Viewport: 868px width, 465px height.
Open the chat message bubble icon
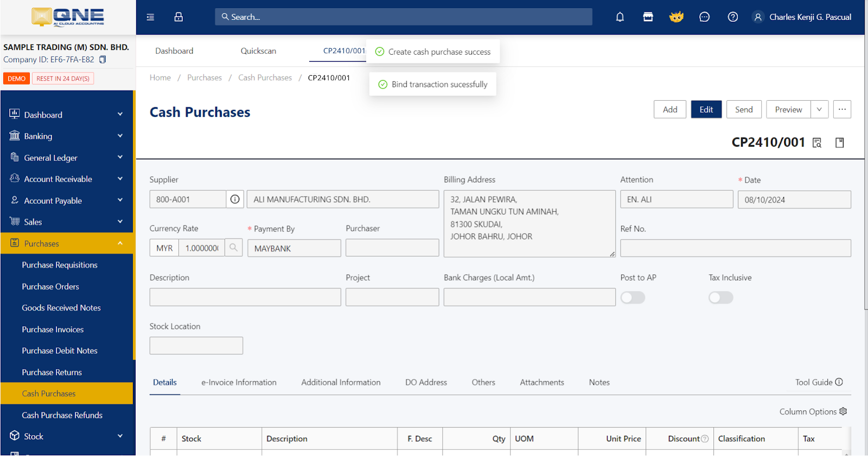pos(705,17)
